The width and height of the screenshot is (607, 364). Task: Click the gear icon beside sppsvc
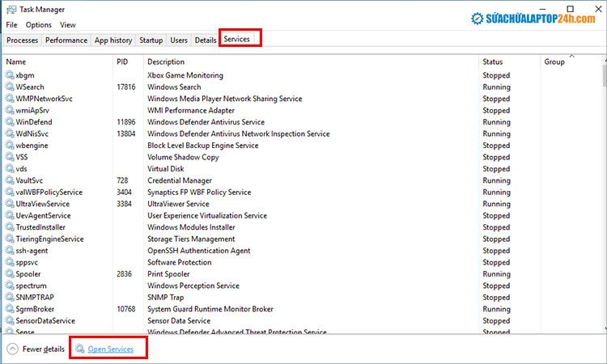(10, 262)
